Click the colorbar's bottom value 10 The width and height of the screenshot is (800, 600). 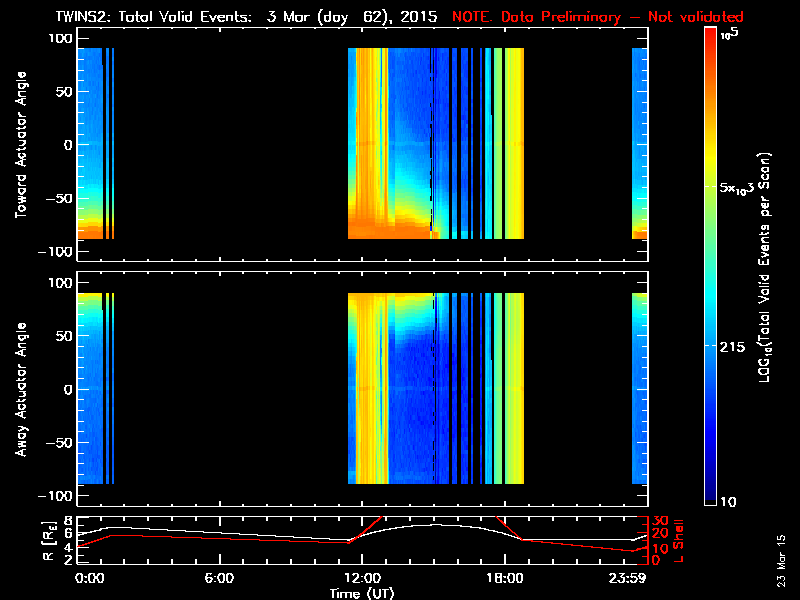point(729,501)
